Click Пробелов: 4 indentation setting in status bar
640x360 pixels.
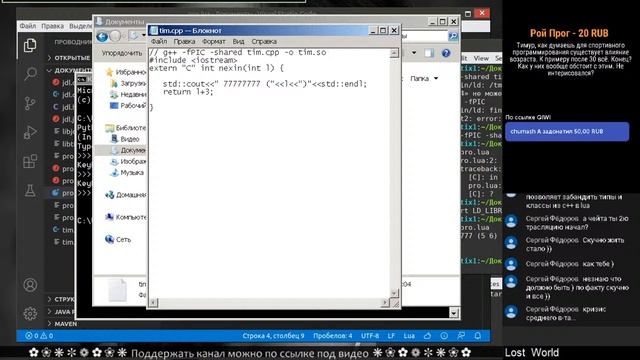point(333,336)
